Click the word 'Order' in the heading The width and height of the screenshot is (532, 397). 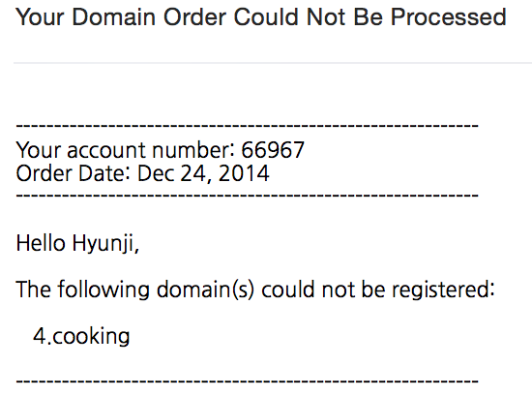tap(194, 17)
